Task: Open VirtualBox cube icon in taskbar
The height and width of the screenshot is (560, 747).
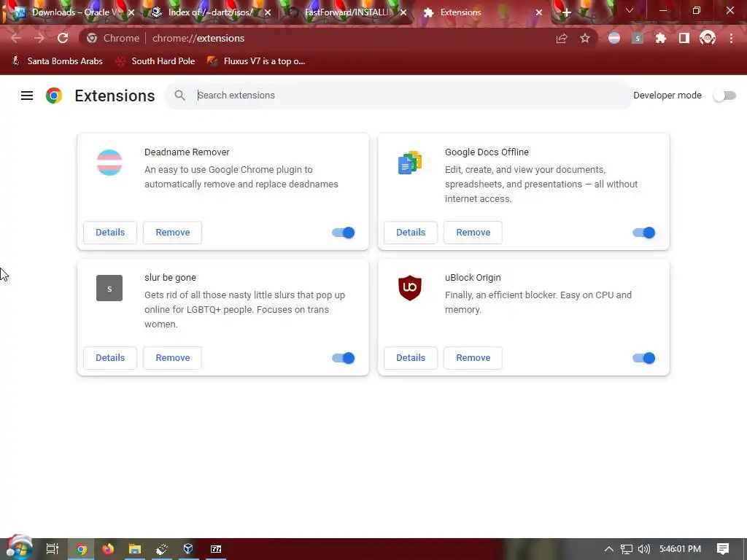Action: click(x=188, y=549)
